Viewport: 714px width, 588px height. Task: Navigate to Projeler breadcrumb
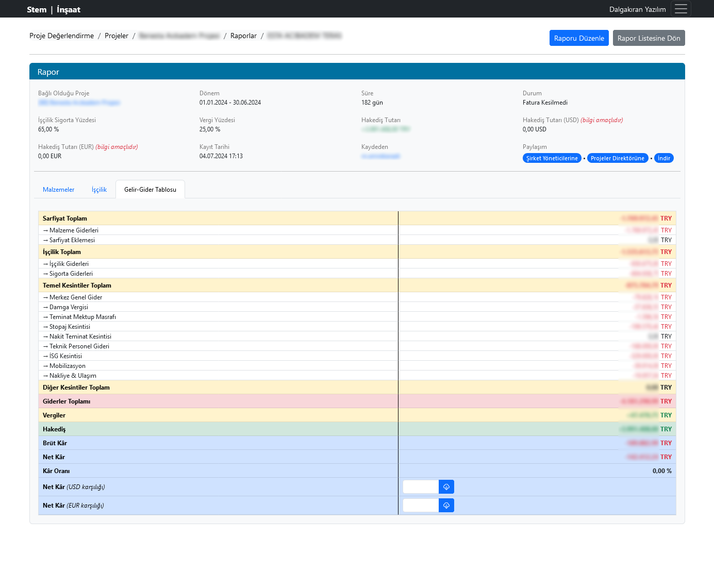pos(117,36)
